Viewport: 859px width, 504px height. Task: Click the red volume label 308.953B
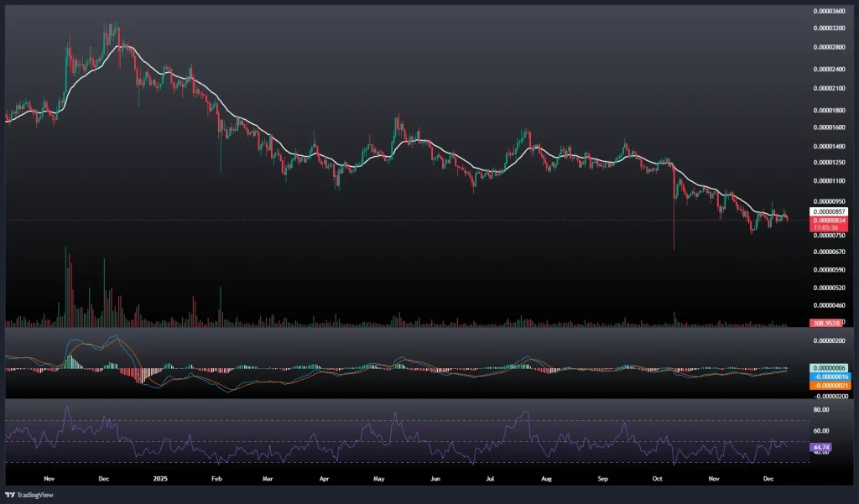tap(826, 323)
